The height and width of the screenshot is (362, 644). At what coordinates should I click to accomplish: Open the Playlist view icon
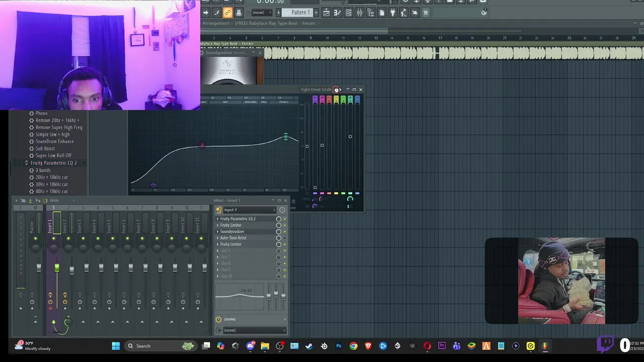(326, 13)
